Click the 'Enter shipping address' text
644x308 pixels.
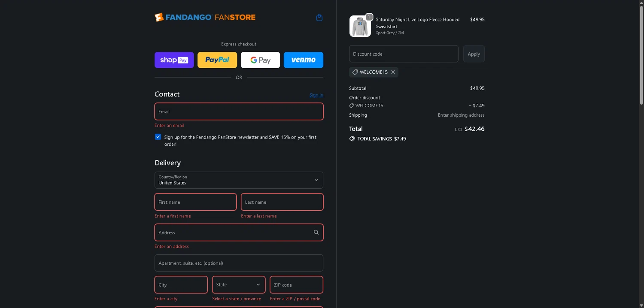pyautogui.click(x=461, y=115)
